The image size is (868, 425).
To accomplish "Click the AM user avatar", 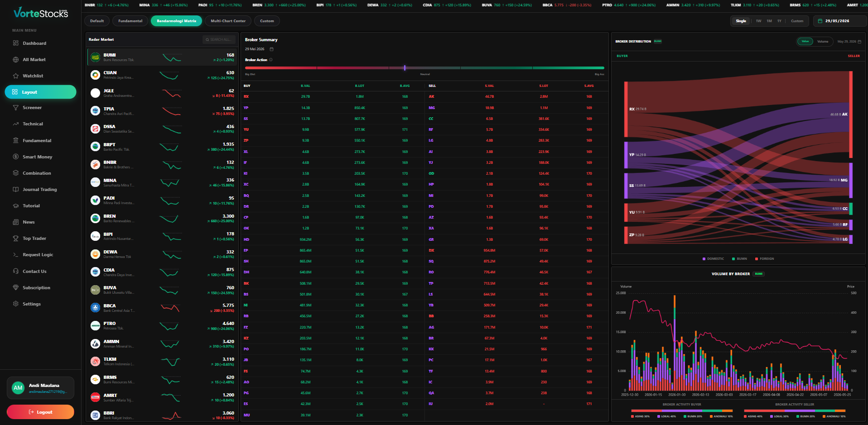I will tap(18, 388).
